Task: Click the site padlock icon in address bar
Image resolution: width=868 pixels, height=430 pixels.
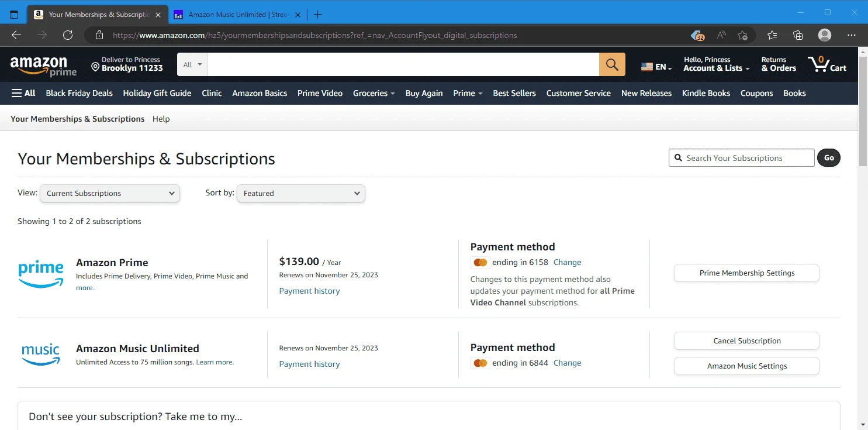Action: coord(99,35)
